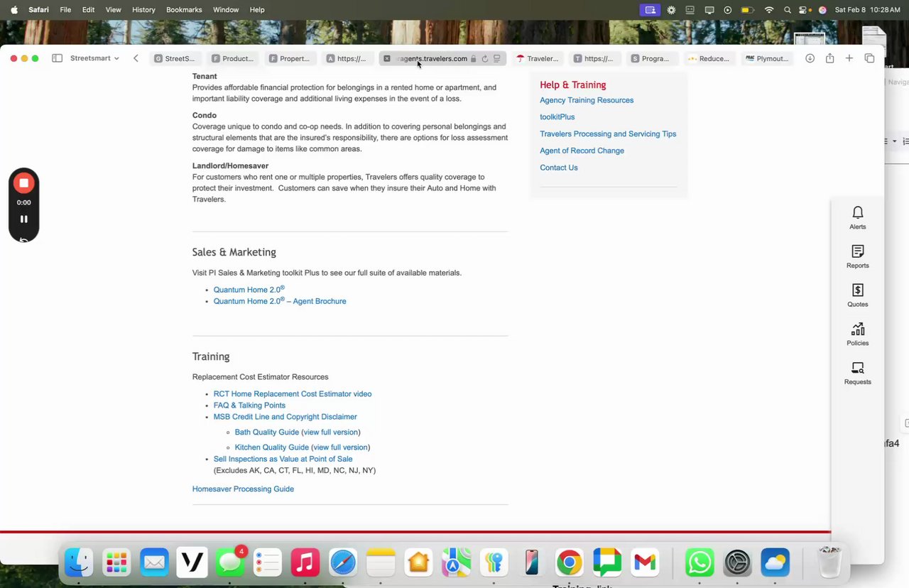Open Messages with 4 badge in Dock

tap(230, 562)
